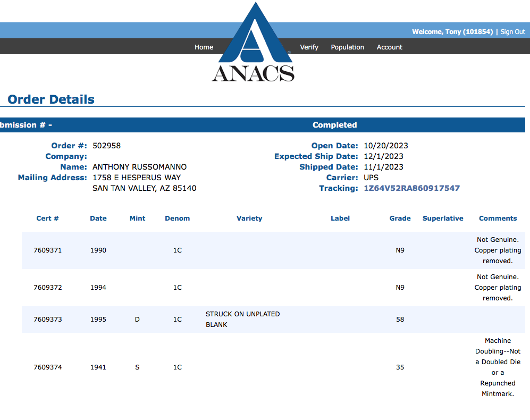The height and width of the screenshot is (420, 530).
Task: Click the Sign Out link
Action: [512, 32]
